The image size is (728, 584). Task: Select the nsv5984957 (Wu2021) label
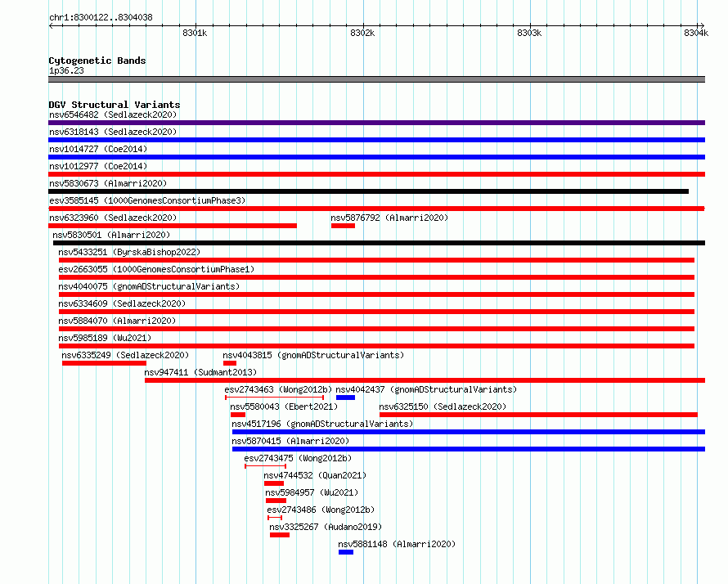(312, 492)
